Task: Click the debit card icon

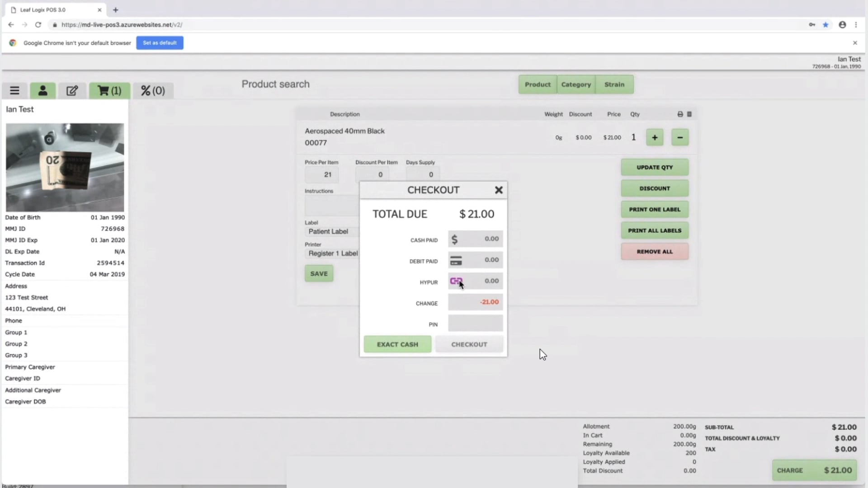Action: pos(456,260)
